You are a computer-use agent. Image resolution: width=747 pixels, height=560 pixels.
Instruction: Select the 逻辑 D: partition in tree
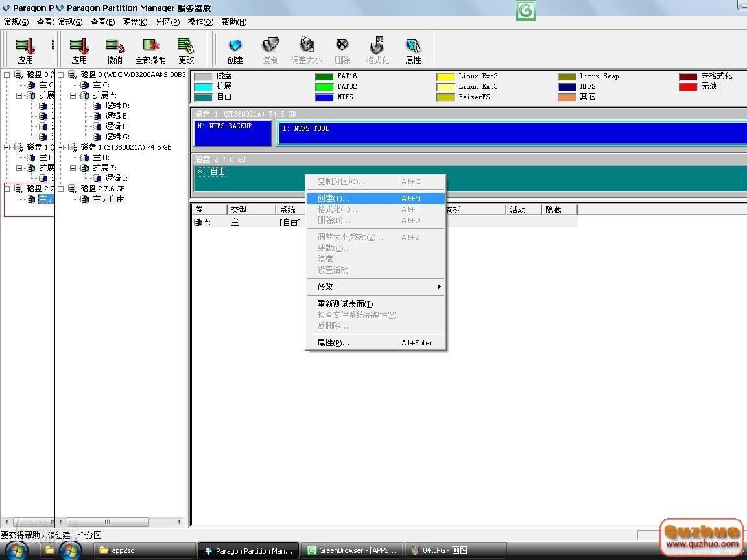[117, 106]
